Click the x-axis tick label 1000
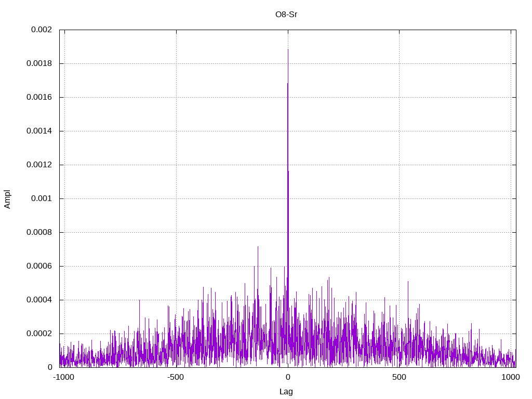The height and width of the screenshot is (399, 532). coord(511,377)
